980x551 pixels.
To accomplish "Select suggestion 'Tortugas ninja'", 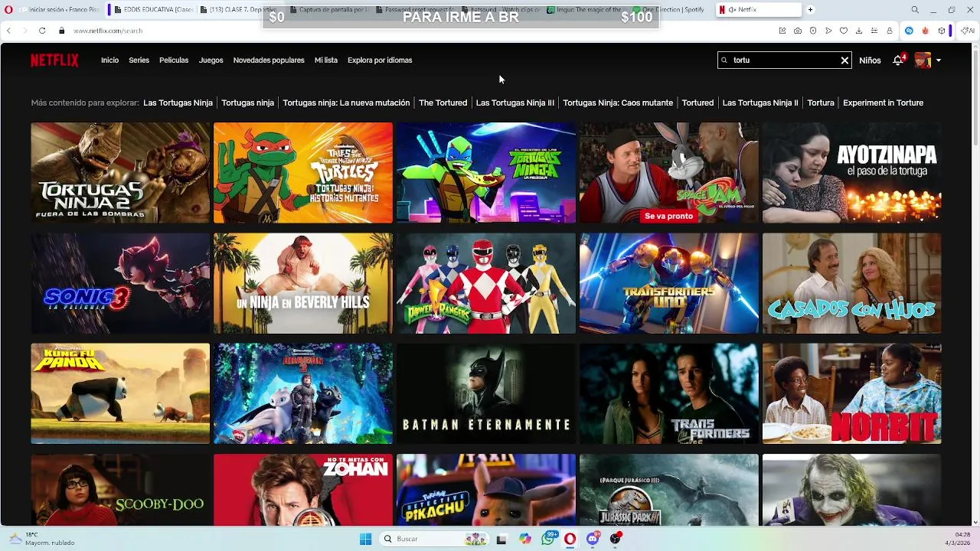I will pyautogui.click(x=247, y=103).
